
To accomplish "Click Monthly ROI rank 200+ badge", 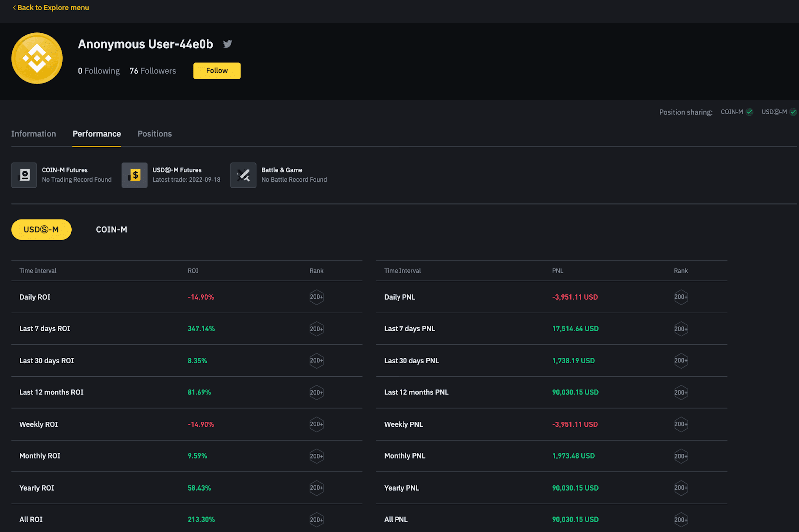I will pyautogui.click(x=316, y=456).
